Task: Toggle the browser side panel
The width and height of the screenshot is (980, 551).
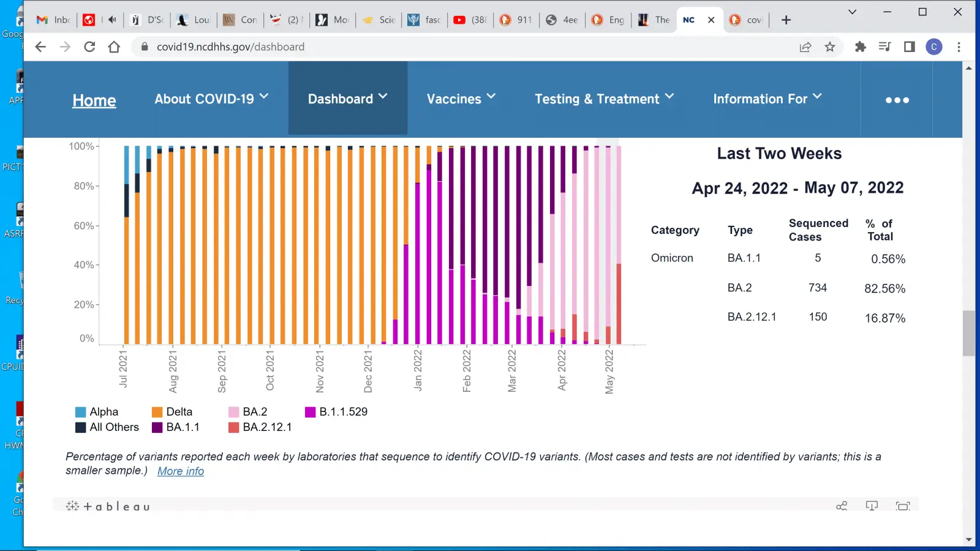Action: pos(910,47)
